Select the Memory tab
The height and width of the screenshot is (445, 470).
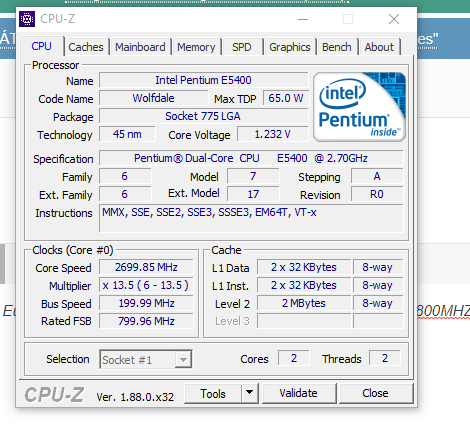coord(196,47)
